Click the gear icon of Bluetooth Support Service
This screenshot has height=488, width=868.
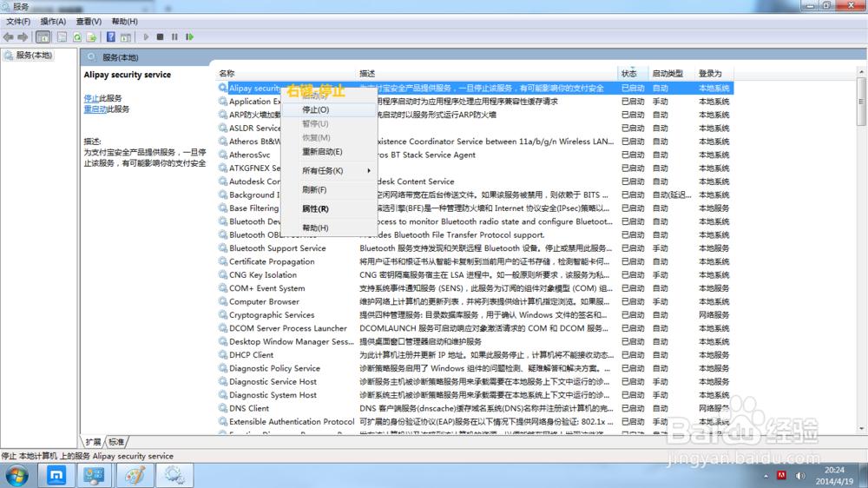[222, 248]
